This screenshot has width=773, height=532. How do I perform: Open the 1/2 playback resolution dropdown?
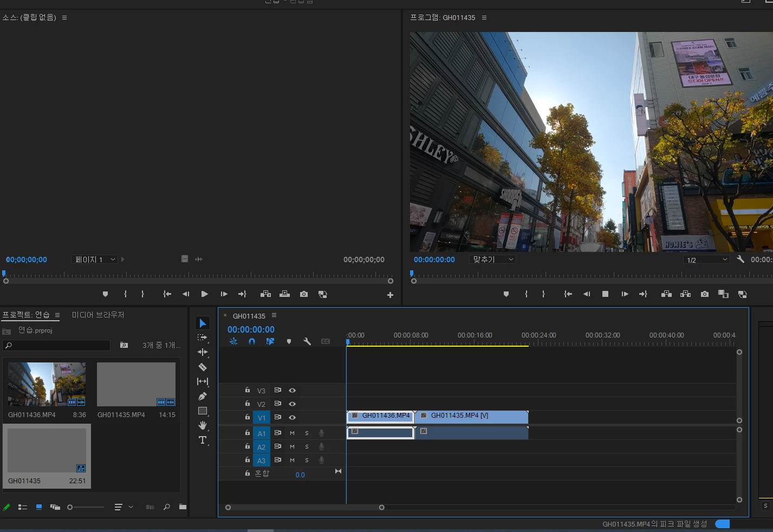tap(706, 260)
